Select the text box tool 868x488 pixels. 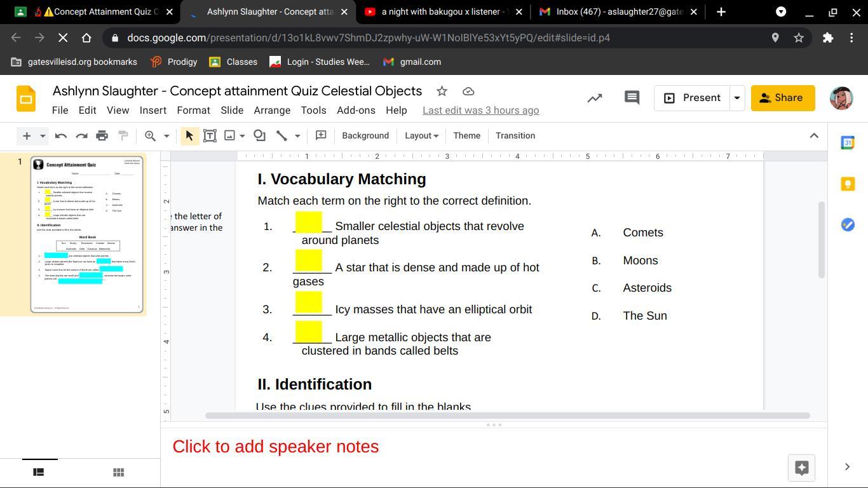pyautogui.click(x=210, y=135)
